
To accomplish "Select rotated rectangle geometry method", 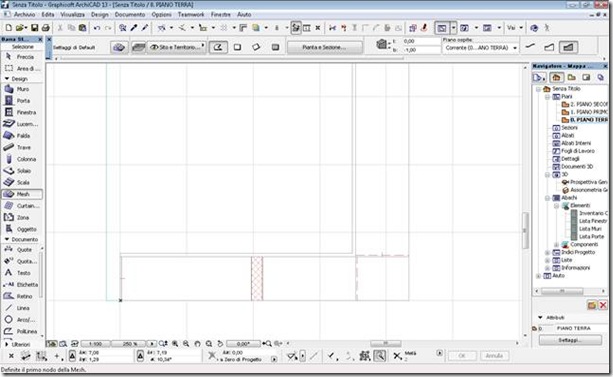I will (x=256, y=47).
